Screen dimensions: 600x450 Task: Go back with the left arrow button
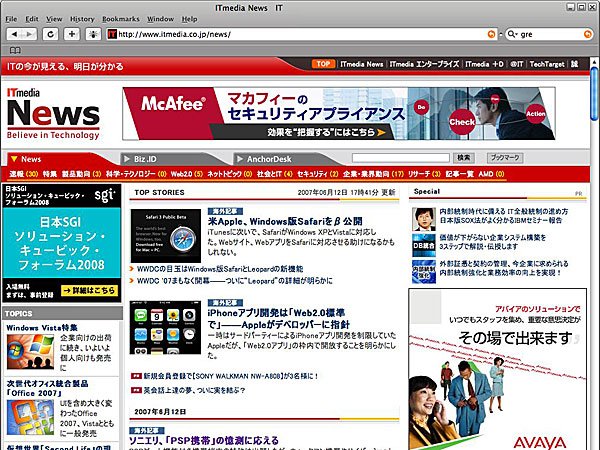(x=15, y=34)
